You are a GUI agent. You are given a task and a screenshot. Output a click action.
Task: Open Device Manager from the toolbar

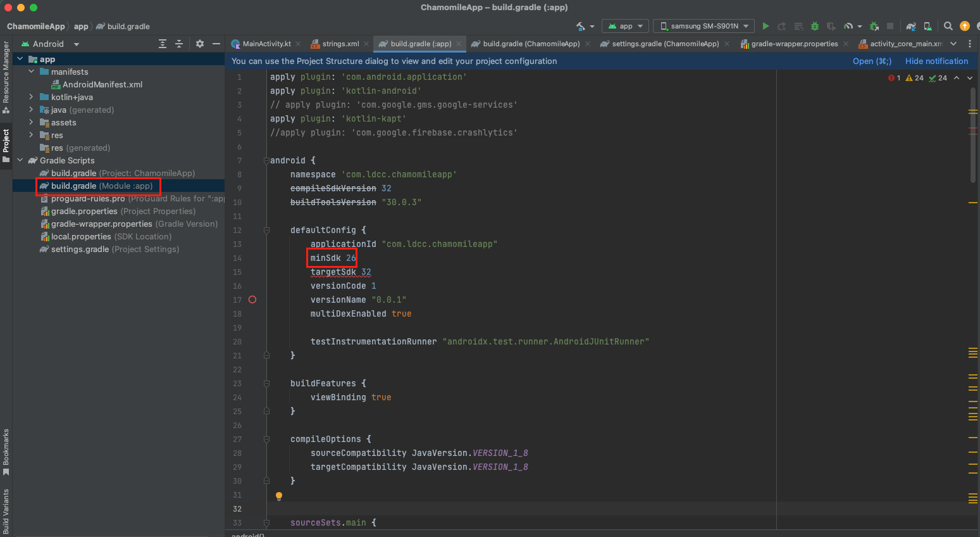[x=927, y=26]
